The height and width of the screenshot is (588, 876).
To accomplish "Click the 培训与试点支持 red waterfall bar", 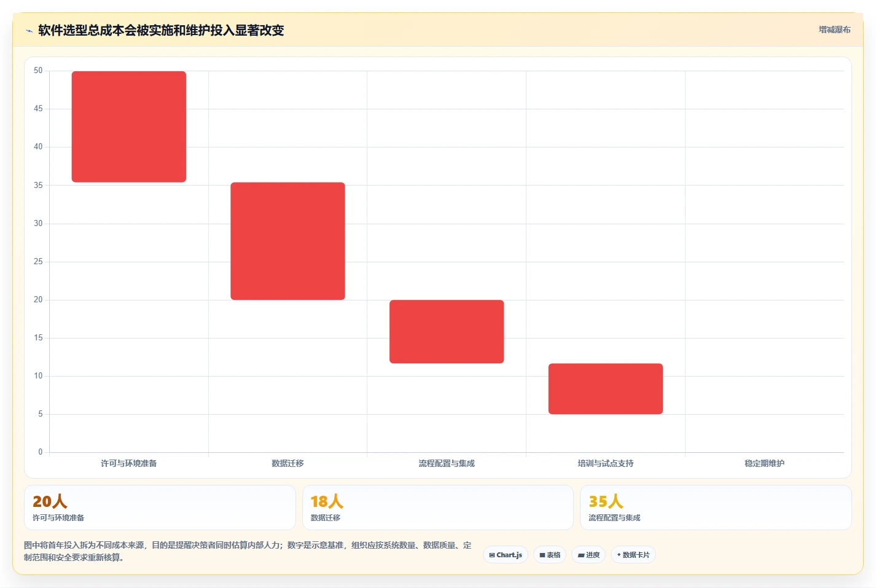I will 606,389.
